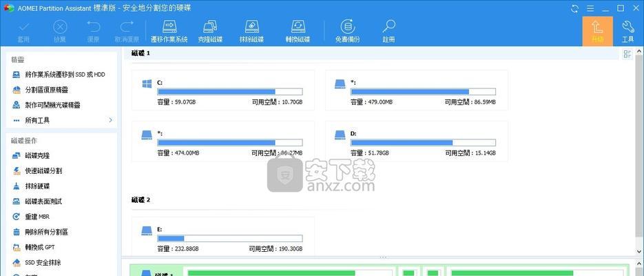
Task: Open Wipe Disk (抹除磁碟) tool
Action: (x=251, y=32)
